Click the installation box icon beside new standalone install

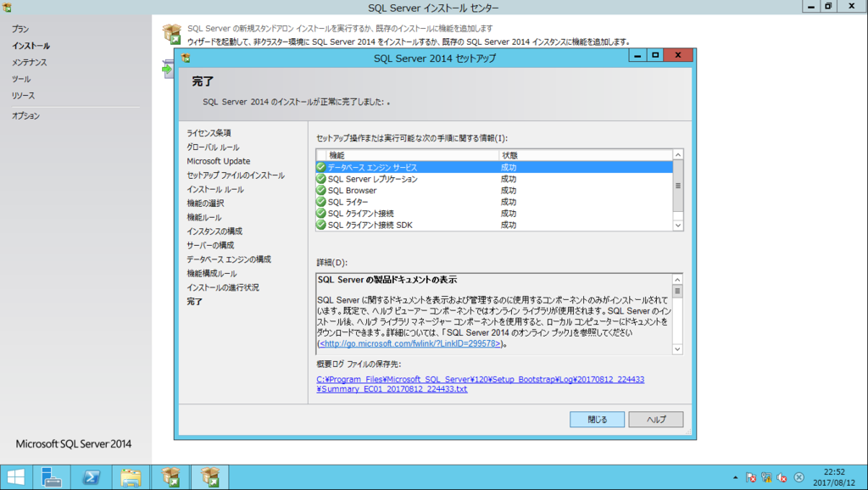tap(172, 34)
